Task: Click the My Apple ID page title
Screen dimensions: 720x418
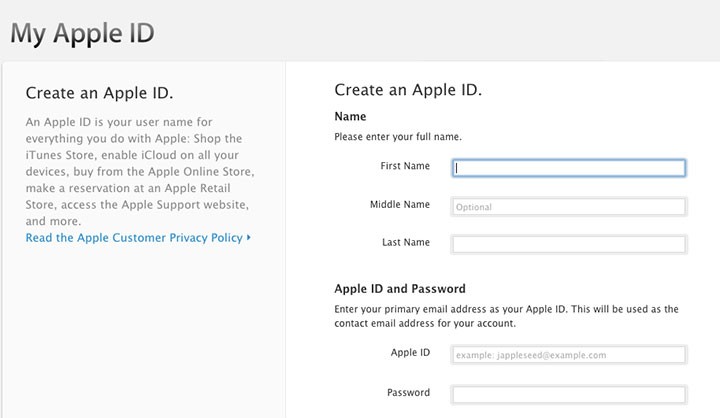Action: [82, 34]
